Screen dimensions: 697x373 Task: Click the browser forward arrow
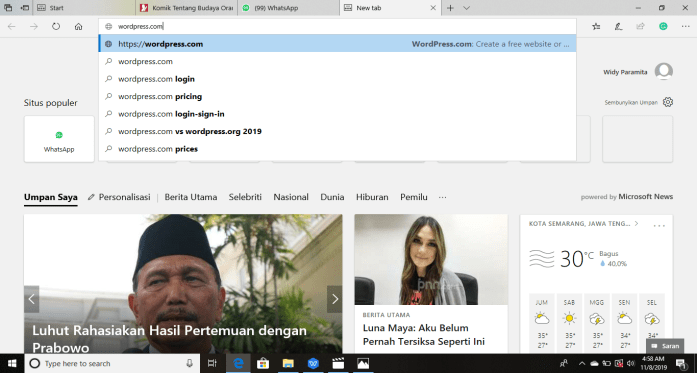(34, 26)
